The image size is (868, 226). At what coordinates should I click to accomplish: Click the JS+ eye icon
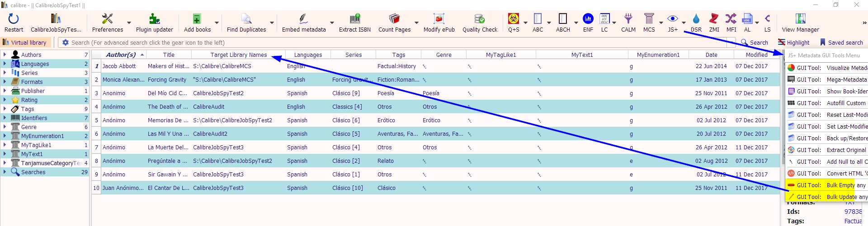point(673,18)
